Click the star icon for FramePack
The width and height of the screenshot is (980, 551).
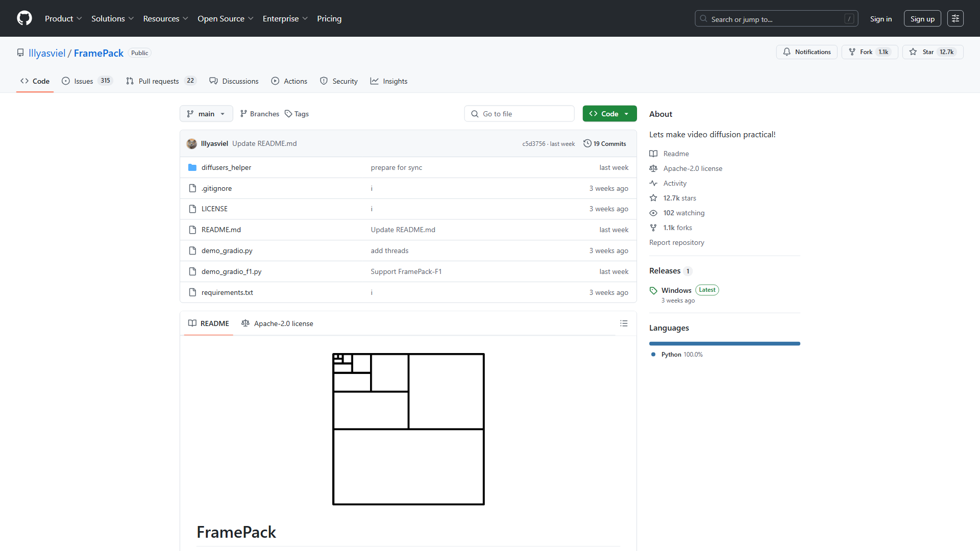click(933, 52)
